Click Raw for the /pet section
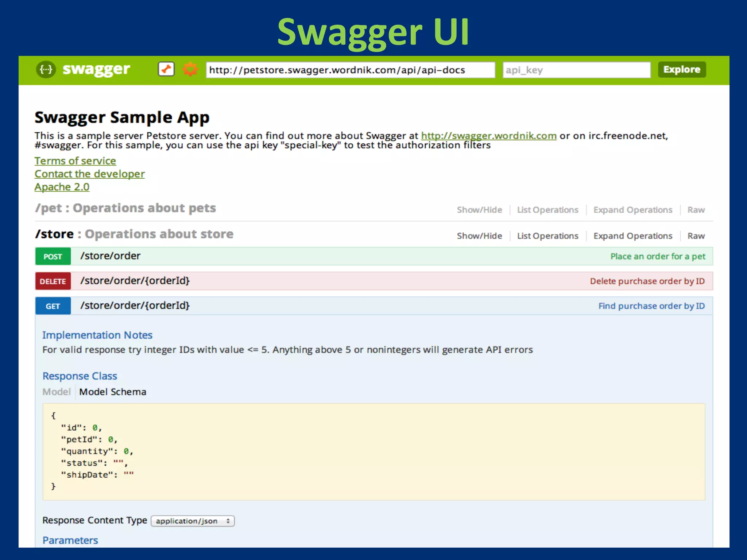The width and height of the screenshot is (747, 560). (x=696, y=210)
